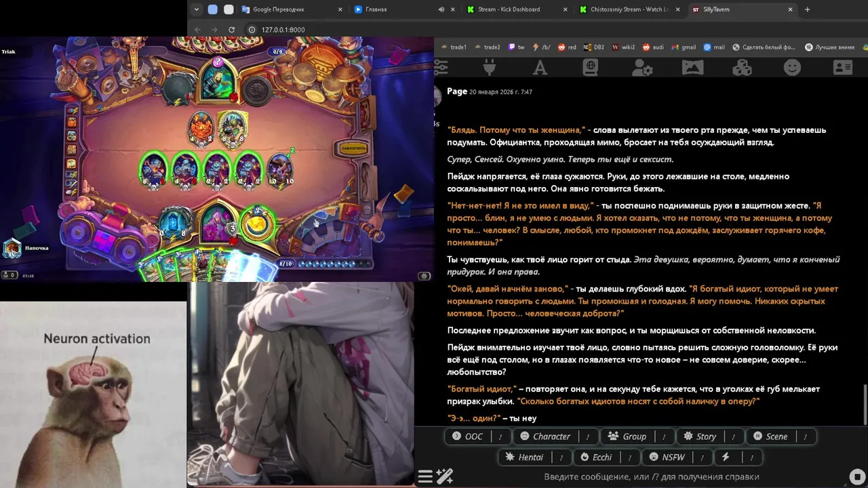View site info icon beside 127.0.0.1:8000
Image resolution: width=868 pixels, height=488 pixels.
click(x=252, y=30)
